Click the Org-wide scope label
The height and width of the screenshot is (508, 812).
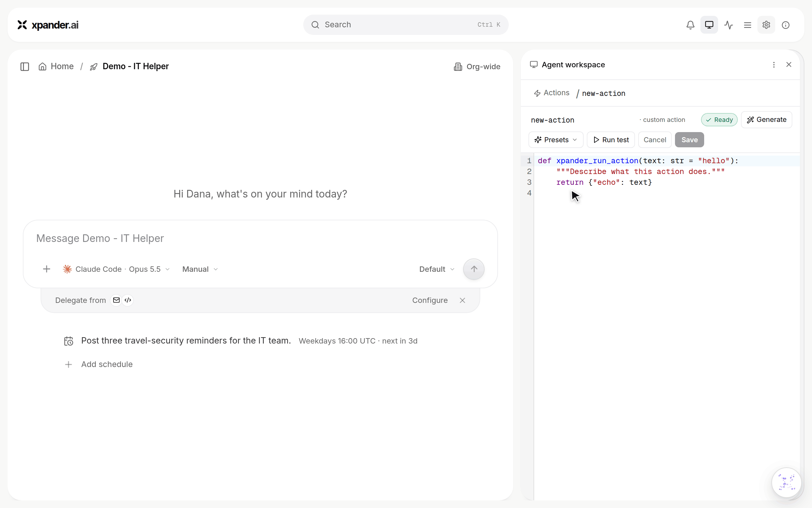477,67
